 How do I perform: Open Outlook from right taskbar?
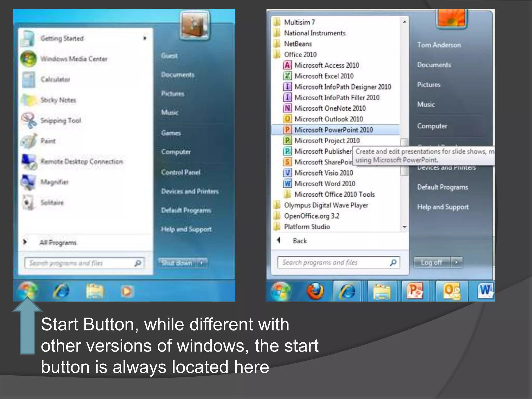[x=452, y=291]
